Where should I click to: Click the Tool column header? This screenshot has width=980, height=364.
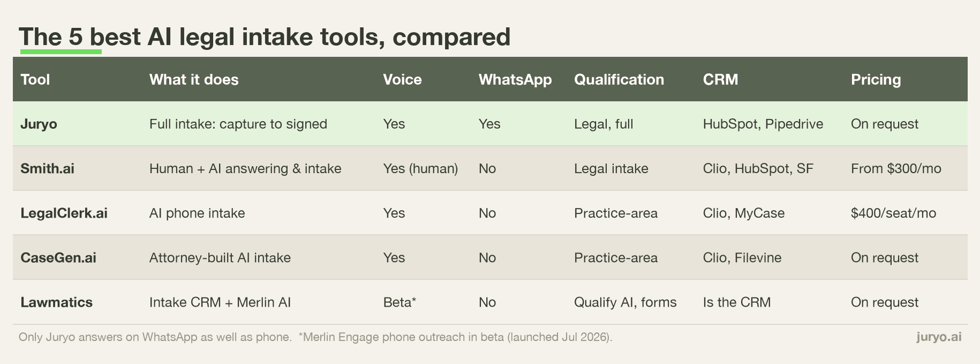(x=35, y=79)
